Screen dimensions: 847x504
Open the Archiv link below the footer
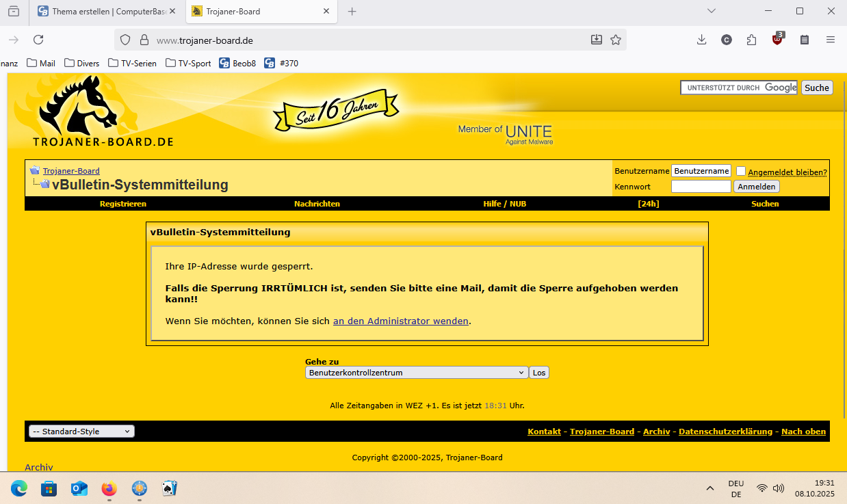(x=39, y=467)
